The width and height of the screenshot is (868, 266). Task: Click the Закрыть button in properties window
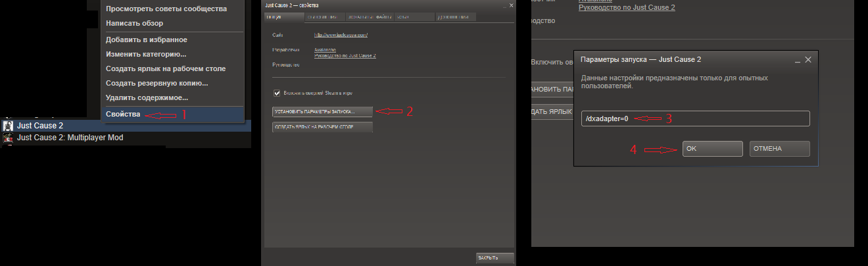pyautogui.click(x=494, y=257)
